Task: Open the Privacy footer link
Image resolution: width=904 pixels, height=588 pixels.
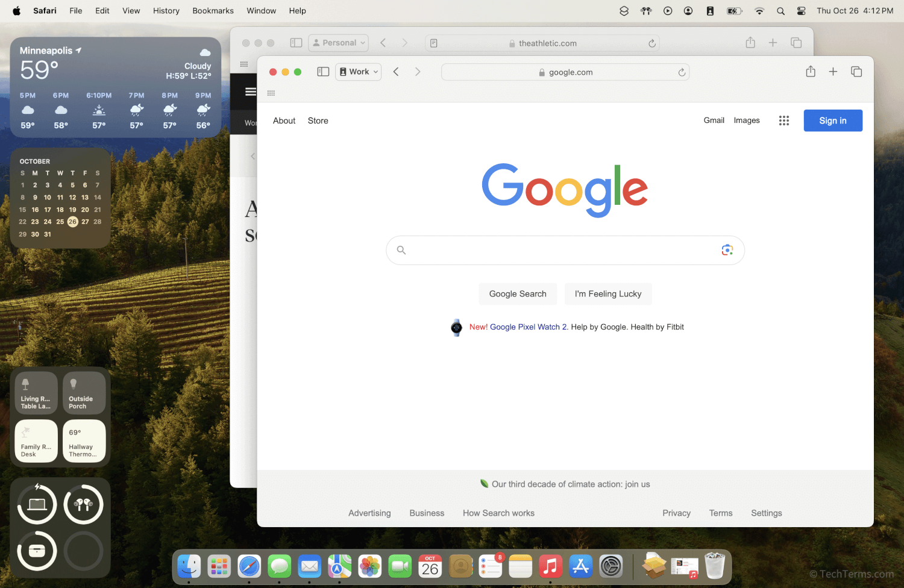Action: click(676, 513)
